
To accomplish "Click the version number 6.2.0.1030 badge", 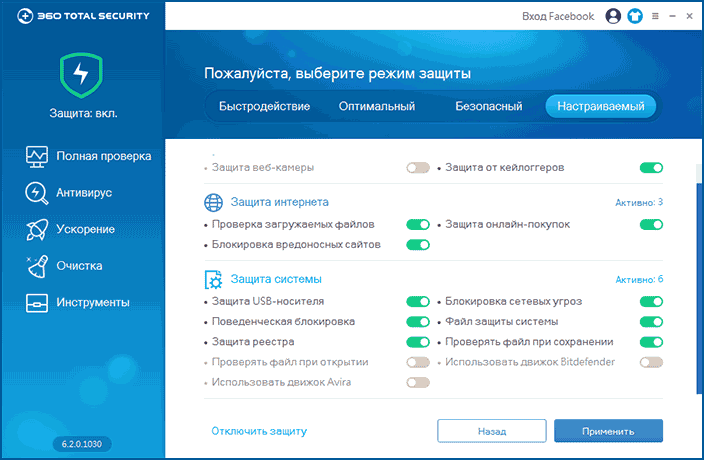I will 82,444.
